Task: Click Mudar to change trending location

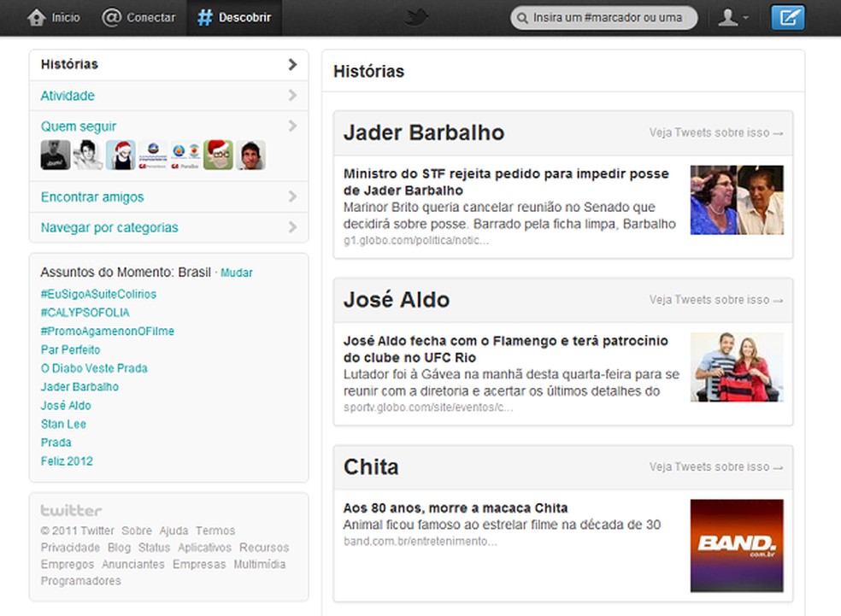Action: (236, 273)
